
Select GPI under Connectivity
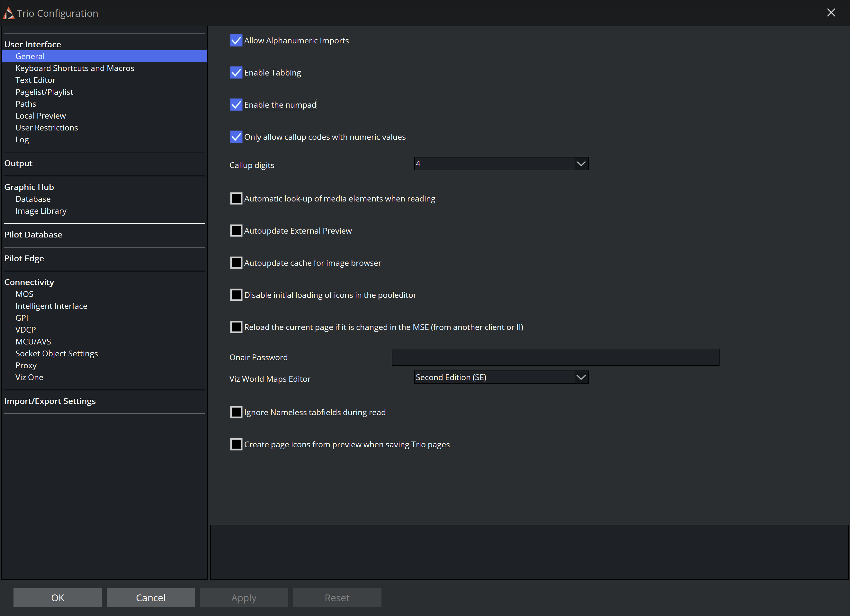[x=22, y=318]
